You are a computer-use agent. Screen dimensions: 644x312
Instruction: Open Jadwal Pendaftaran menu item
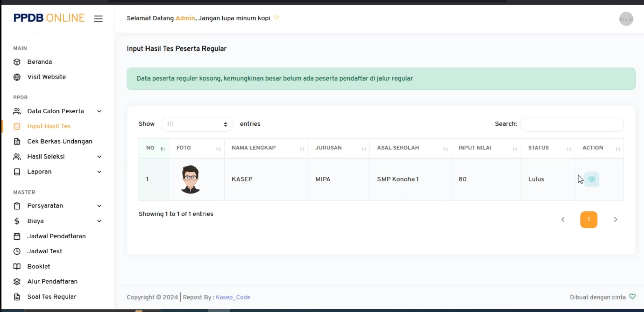coord(56,236)
